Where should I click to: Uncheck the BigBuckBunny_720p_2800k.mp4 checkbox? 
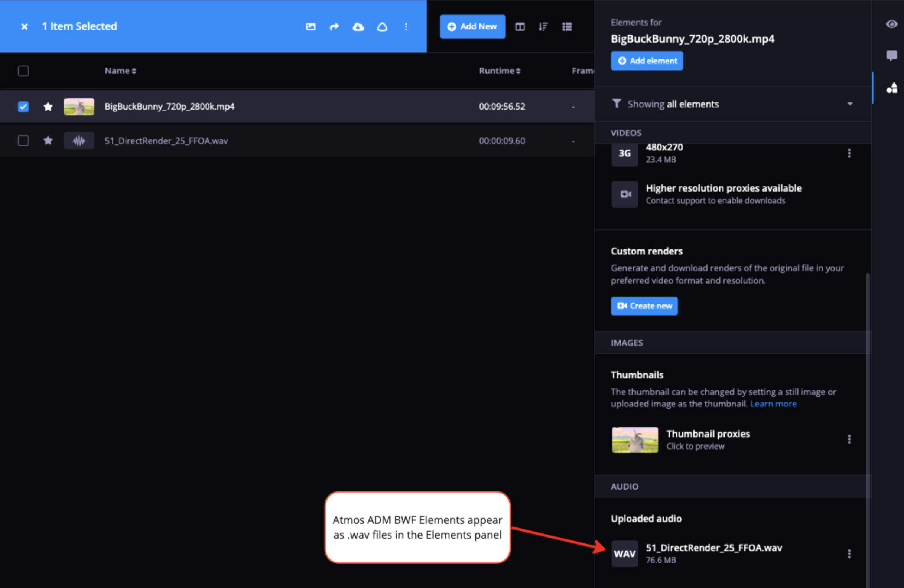point(23,107)
